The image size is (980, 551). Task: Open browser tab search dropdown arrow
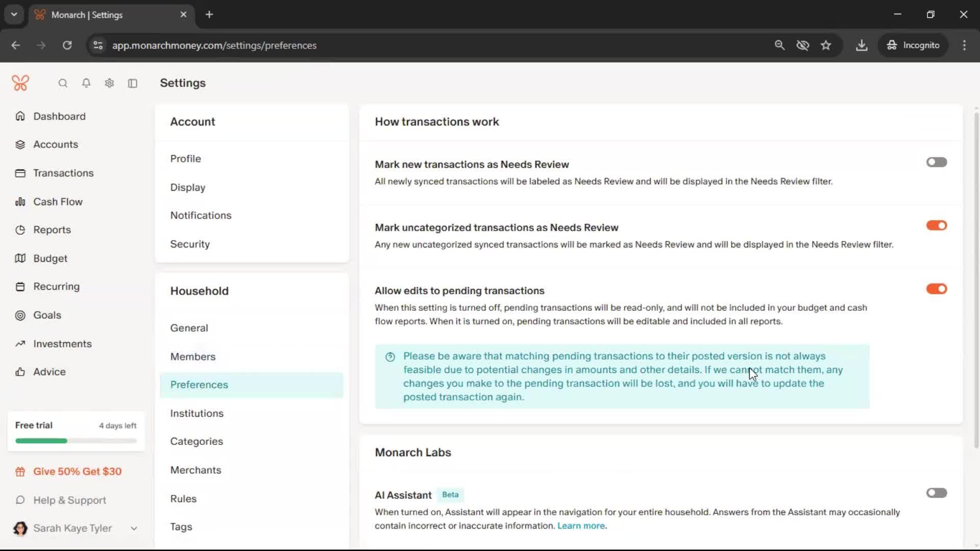click(x=14, y=14)
